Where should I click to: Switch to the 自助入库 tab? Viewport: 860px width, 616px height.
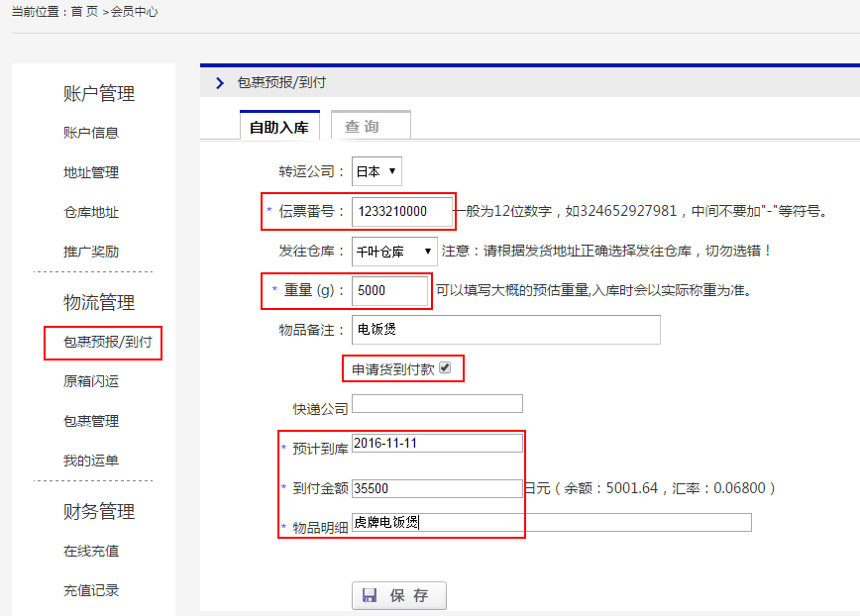[279, 126]
